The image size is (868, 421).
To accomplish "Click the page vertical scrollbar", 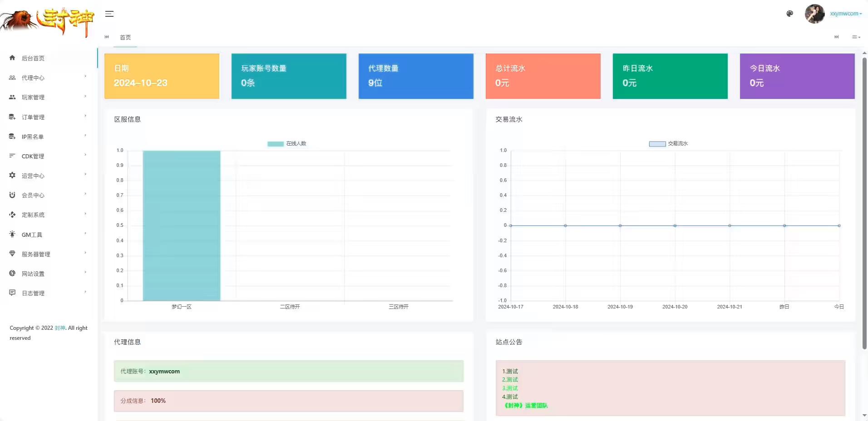I will click(x=864, y=204).
